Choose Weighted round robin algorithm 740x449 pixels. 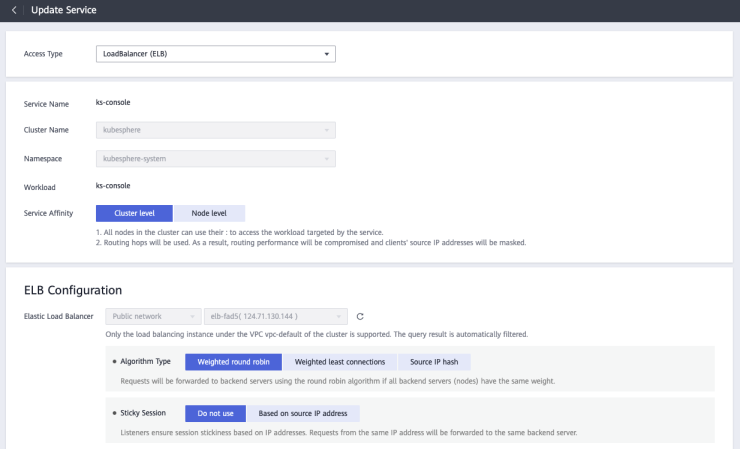click(x=233, y=362)
